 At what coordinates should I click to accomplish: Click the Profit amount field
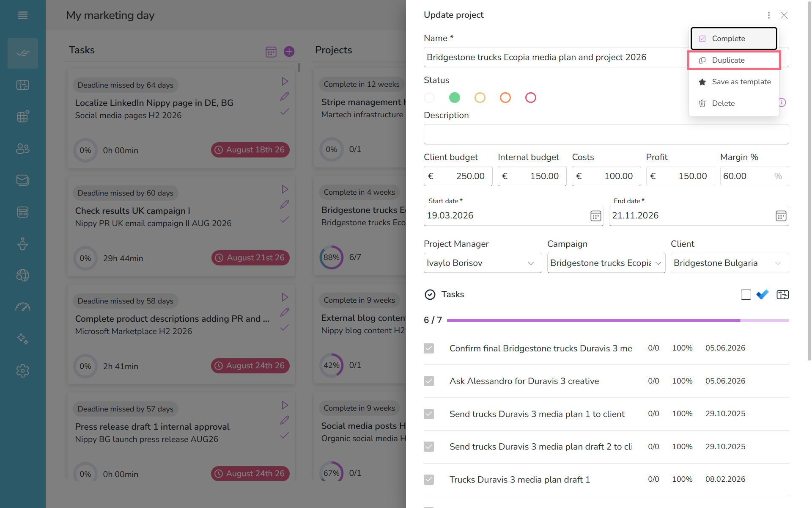[680, 176]
